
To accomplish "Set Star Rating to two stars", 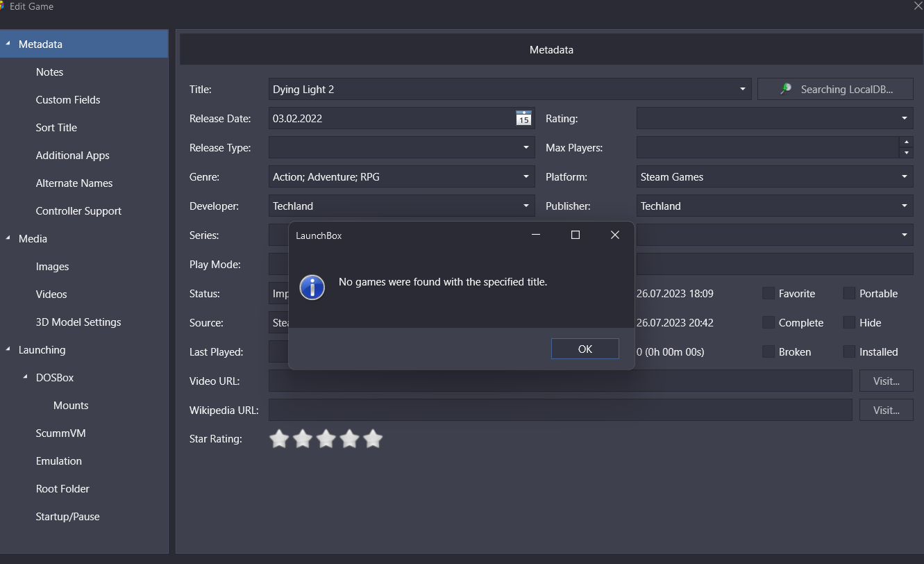I will [x=303, y=438].
